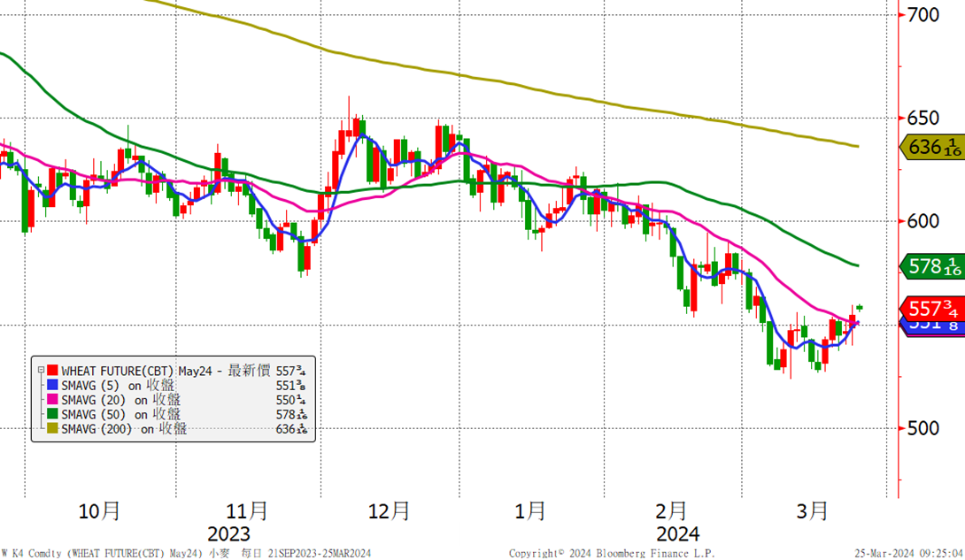The image size is (965, 560).
Task: Select SMAVG (200) on 收盤 legend entry
Action: 124,428
